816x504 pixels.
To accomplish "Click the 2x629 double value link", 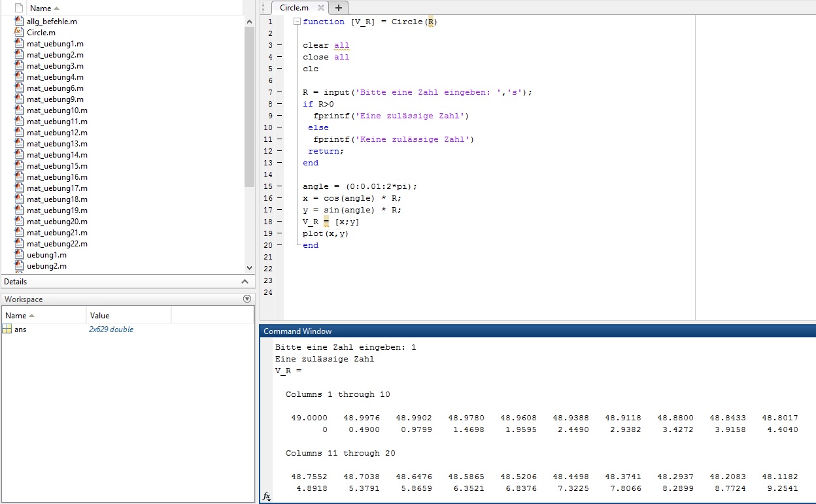I will [111, 329].
